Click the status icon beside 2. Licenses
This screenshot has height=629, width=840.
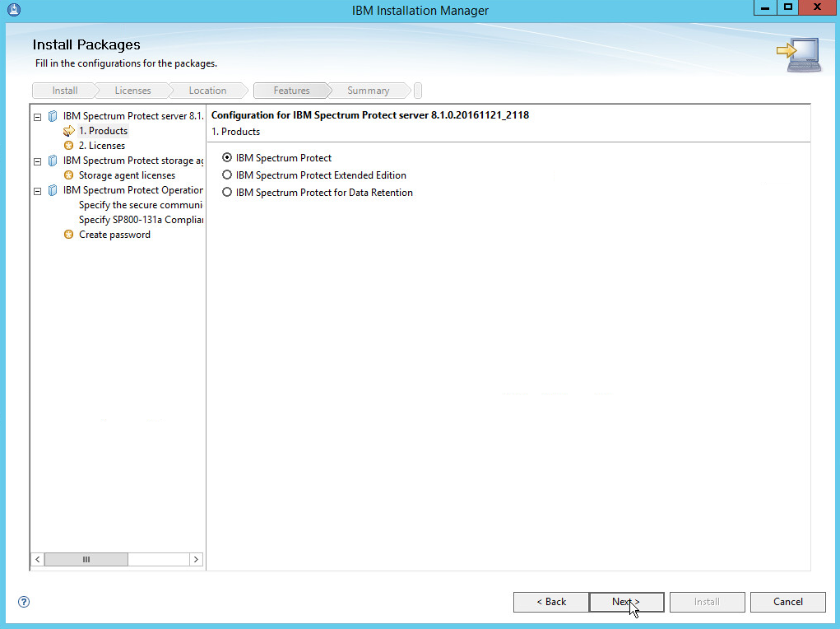coord(69,146)
